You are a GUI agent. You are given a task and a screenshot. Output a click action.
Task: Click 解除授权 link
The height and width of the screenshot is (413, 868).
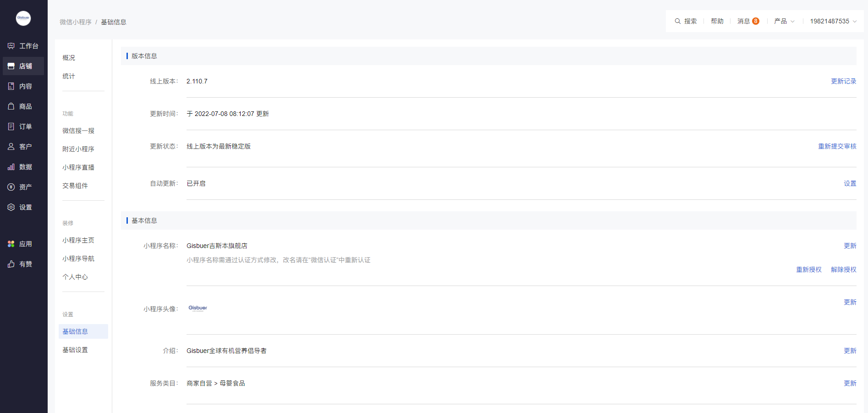[844, 270]
